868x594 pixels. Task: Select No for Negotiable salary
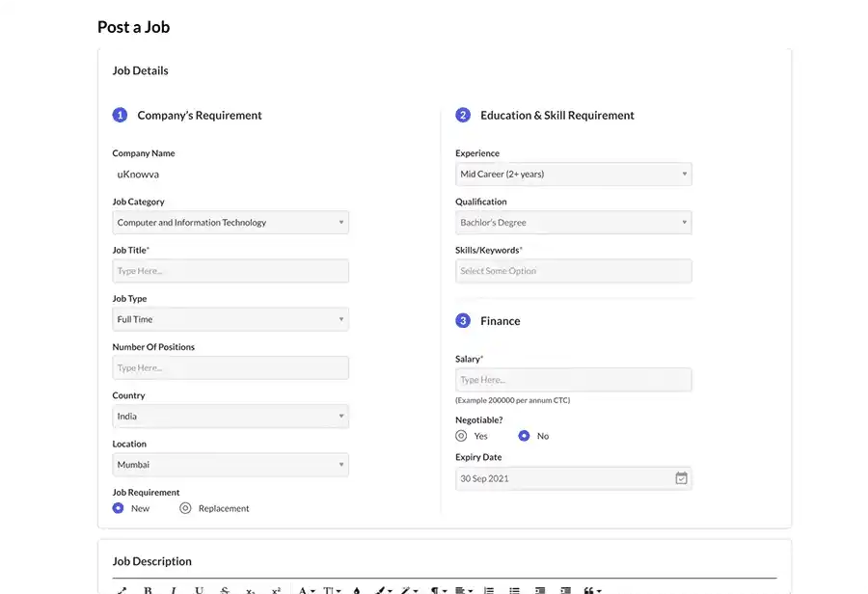point(524,436)
